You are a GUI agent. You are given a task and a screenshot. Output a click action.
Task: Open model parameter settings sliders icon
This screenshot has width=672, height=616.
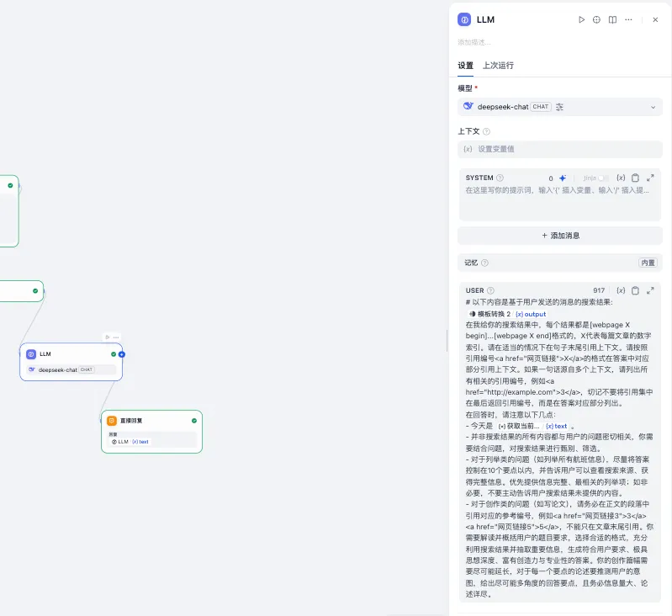[x=560, y=107]
